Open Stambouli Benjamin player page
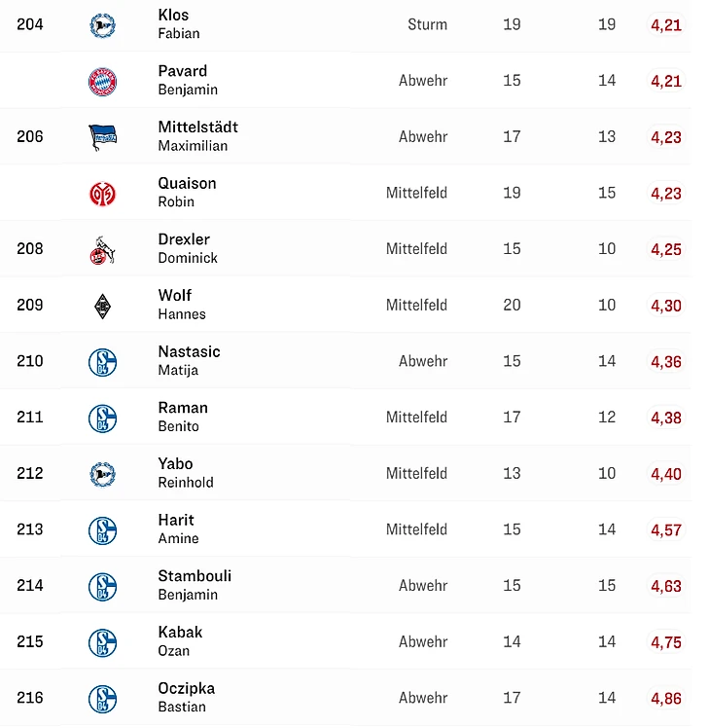The width and height of the screenshot is (710, 728). (195, 585)
